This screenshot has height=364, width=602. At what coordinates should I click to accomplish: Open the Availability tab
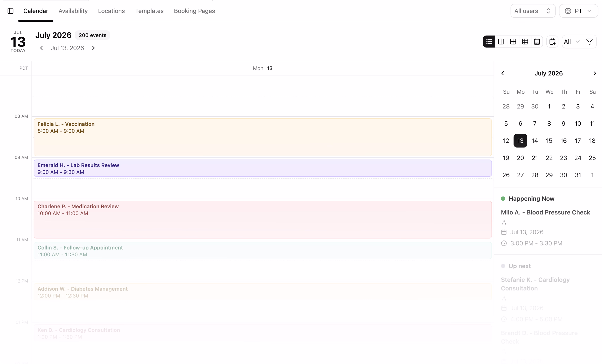point(73,11)
